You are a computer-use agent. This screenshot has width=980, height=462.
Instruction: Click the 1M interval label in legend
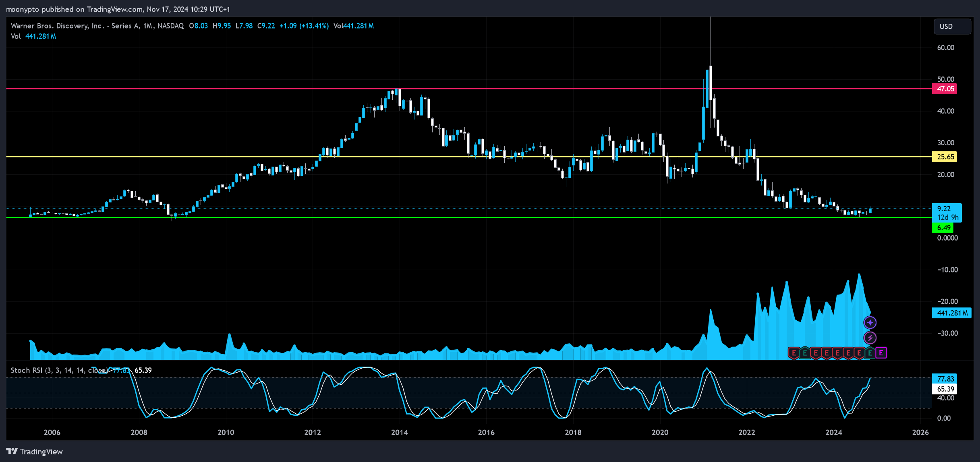148,26
